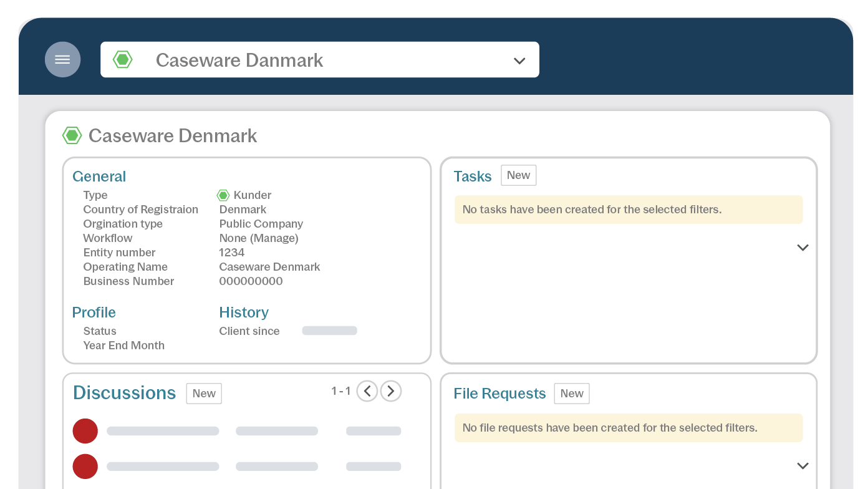Screen dimensions: 868x489
Task: Click the second red discussion avatar
Action: tap(85, 467)
